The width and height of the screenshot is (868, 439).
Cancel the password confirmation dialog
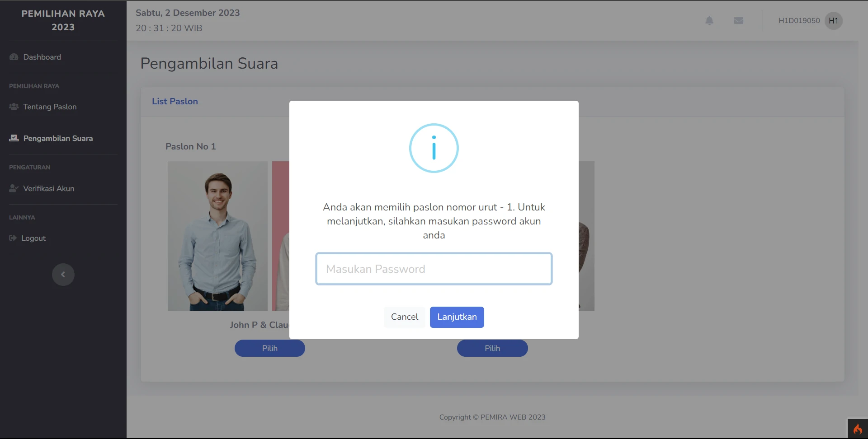[404, 317]
